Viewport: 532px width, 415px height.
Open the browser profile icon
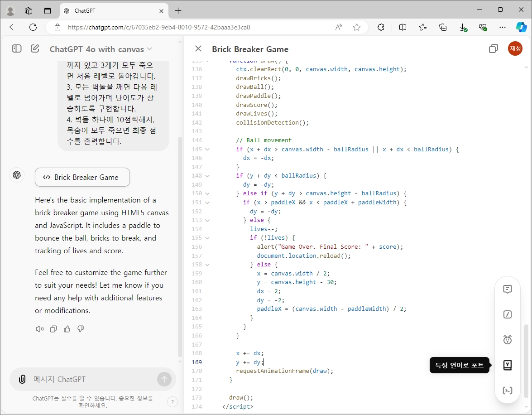(10, 11)
